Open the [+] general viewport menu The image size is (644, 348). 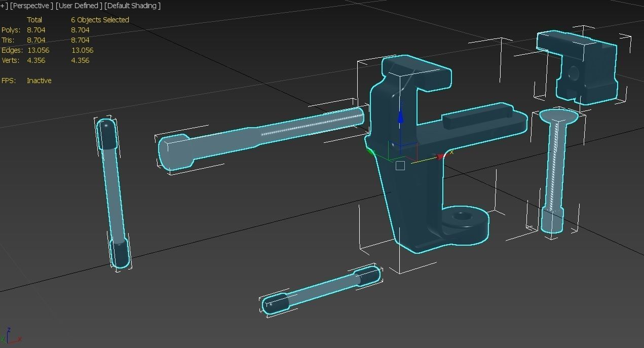coord(4,6)
